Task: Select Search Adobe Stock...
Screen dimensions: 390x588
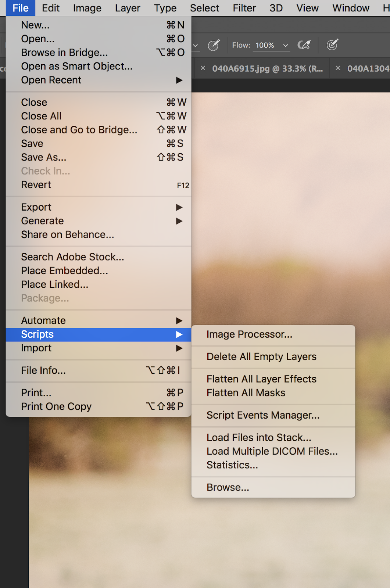Action: click(99, 257)
